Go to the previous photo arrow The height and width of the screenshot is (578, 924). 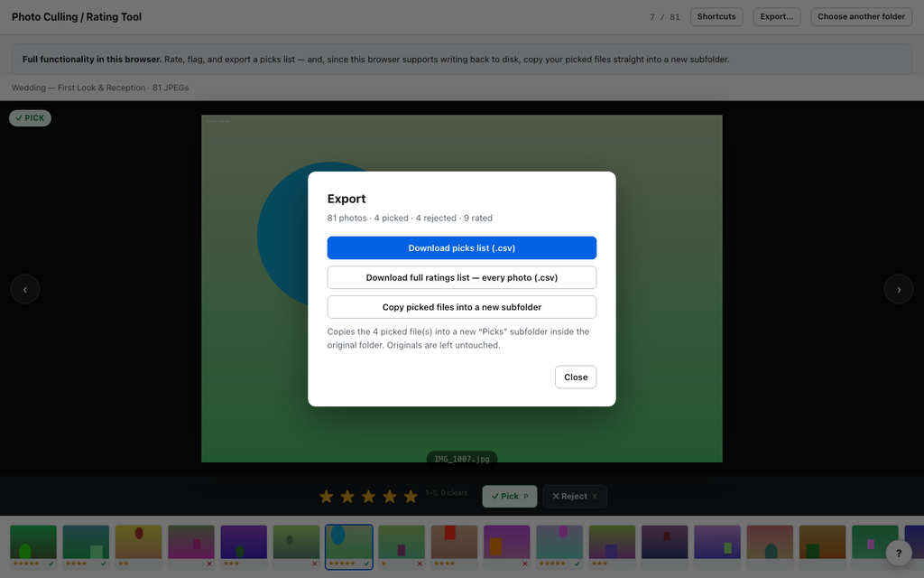24,290
